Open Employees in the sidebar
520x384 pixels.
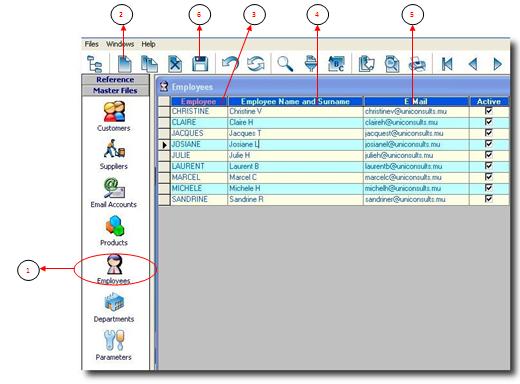pos(114,269)
